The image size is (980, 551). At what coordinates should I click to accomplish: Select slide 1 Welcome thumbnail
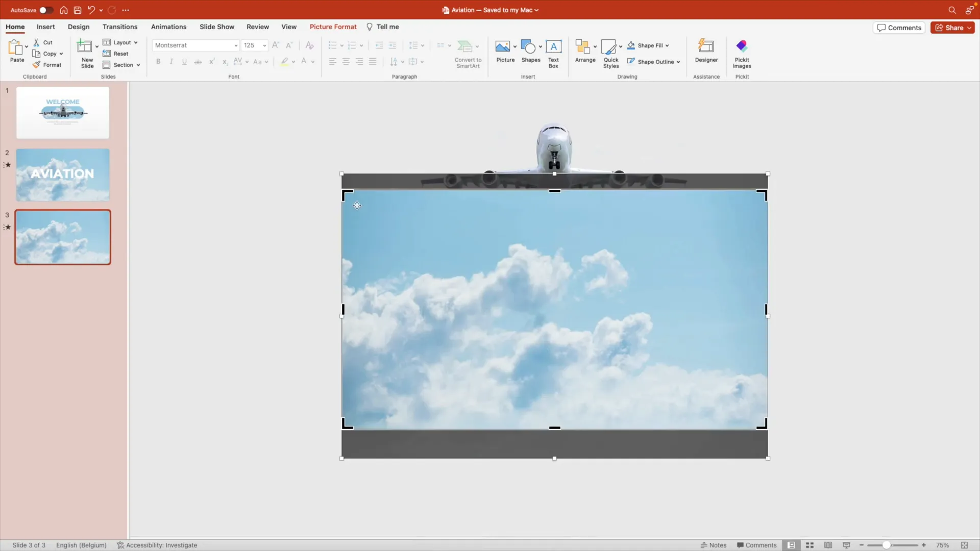[63, 113]
